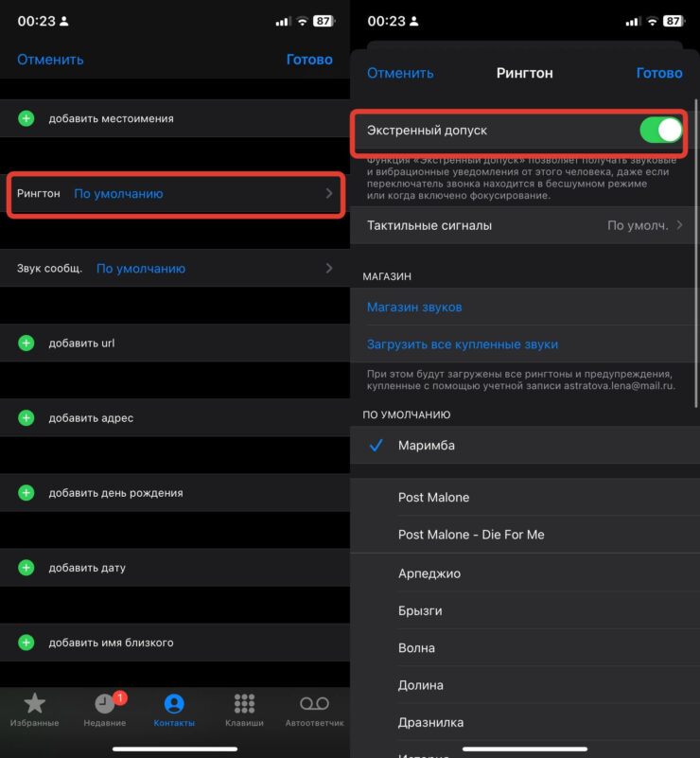This screenshot has height=758, width=700.
Task: Open Недавние clock tab with badge
Action: [x=105, y=710]
